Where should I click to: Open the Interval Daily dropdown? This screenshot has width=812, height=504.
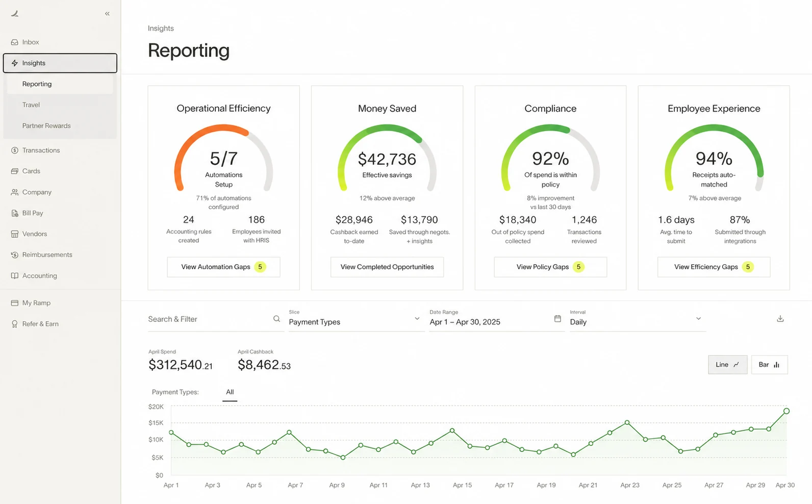point(638,319)
